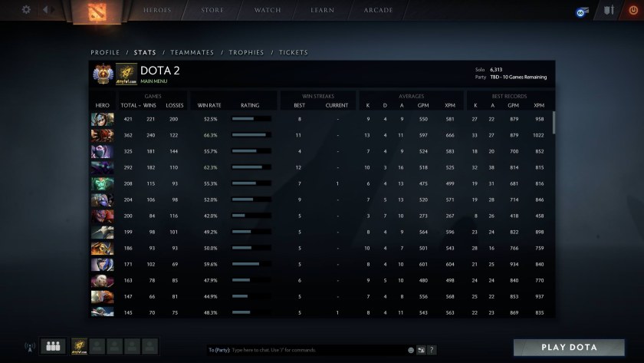Select own party avatar slot
Viewport: 644px width, 363px height.
(79, 346)
